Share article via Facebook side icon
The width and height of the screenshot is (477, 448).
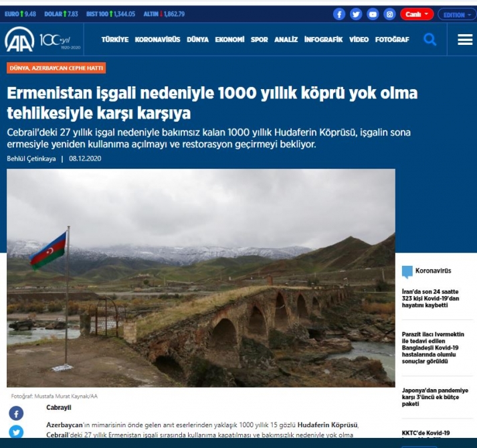16,414
